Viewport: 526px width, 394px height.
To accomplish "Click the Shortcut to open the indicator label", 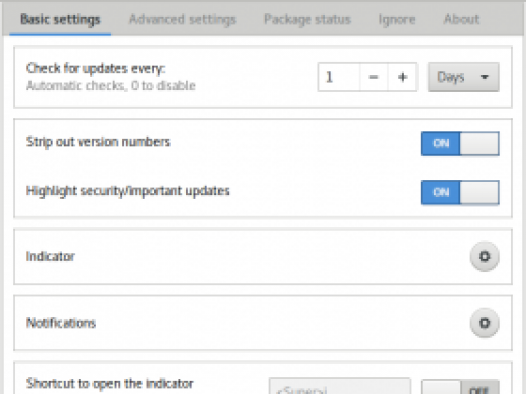I will [x=110, y=383].
